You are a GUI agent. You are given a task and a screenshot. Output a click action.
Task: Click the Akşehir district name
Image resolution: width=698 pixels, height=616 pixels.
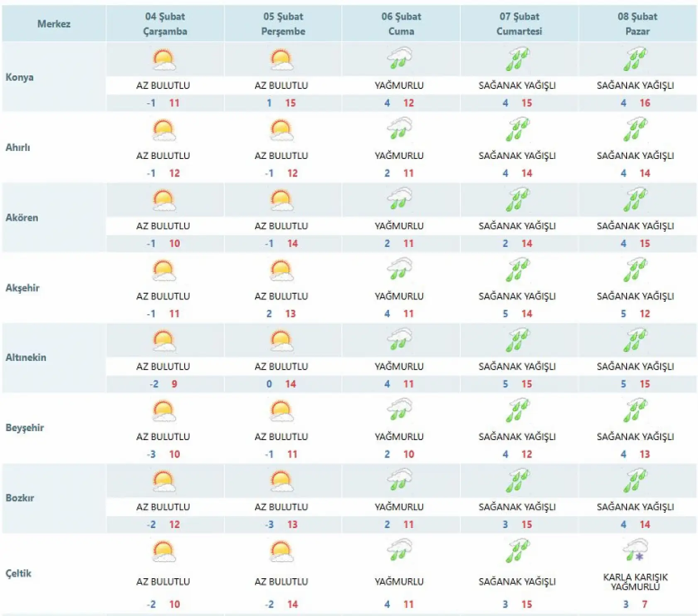[22, 287]
